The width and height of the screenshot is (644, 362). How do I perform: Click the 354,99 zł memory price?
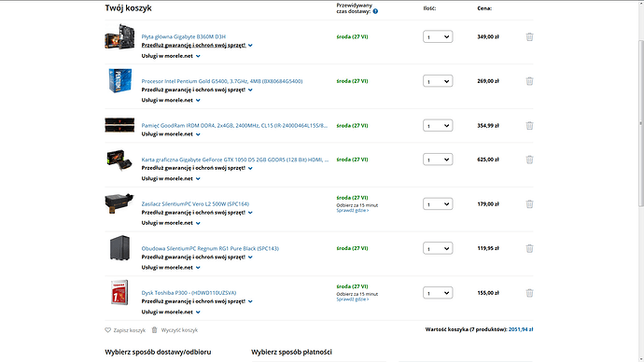(488, 126)
